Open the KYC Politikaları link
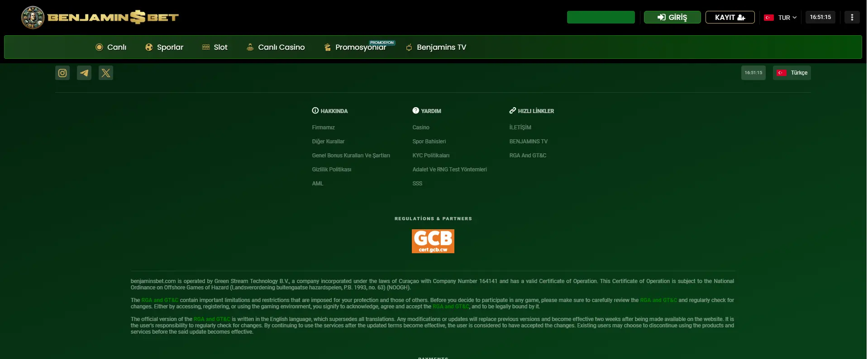The width and height of the screenshot is (868, 359). [x=431, y=156]
